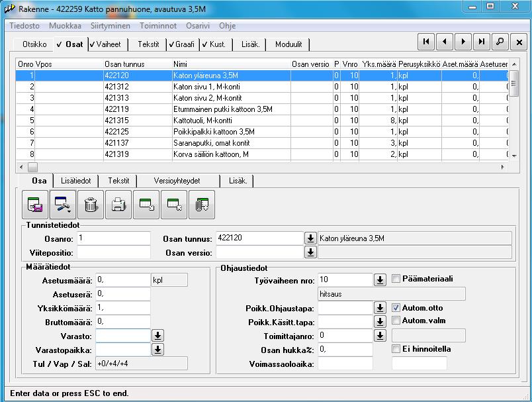Viewport: 532px width, 402px height.
Task: Click part code 421315 cell
Action: (x=138, y=120)
